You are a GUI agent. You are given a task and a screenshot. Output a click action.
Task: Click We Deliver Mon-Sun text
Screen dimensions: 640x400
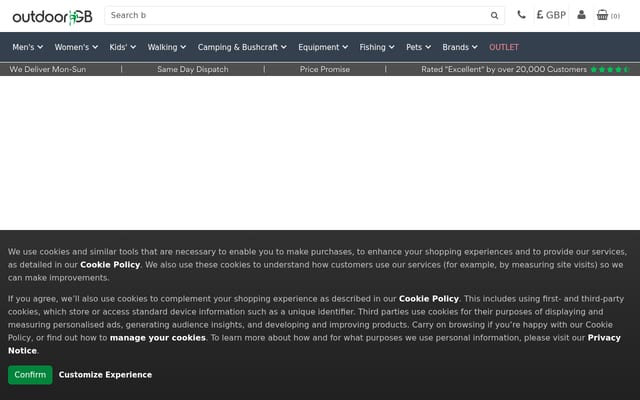(x=48, y=69)
